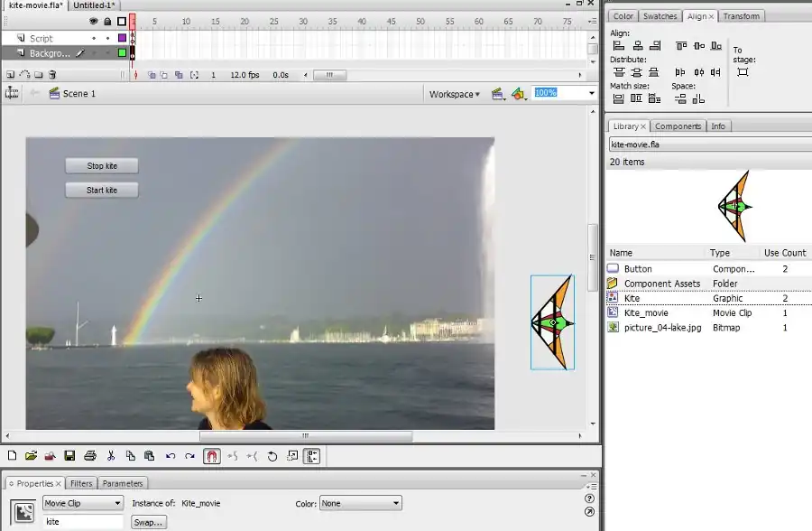Screen dimensions: 812x531
Task: Open the Color effect dropdown set to None
Action: coord(361,503)
